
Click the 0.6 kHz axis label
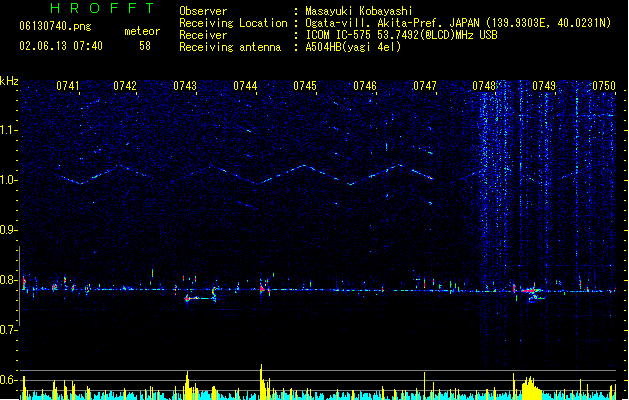tap(9, 380)
